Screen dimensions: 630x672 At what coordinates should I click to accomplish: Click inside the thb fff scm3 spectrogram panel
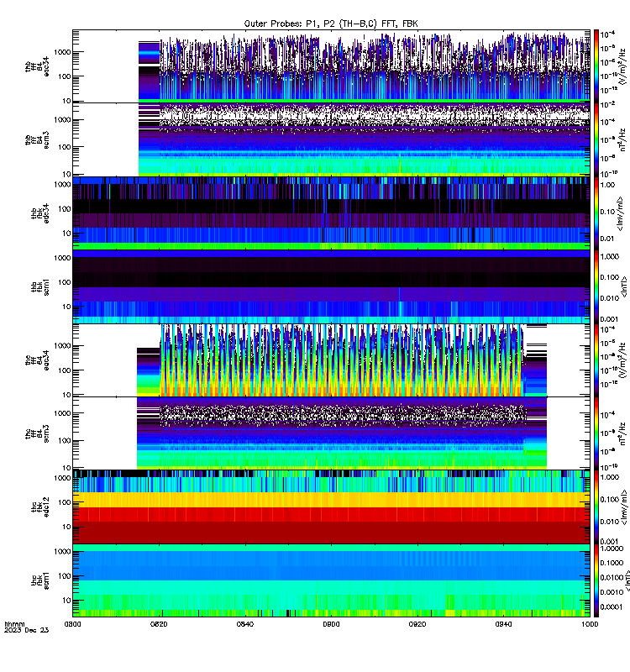tap(331, 139)
